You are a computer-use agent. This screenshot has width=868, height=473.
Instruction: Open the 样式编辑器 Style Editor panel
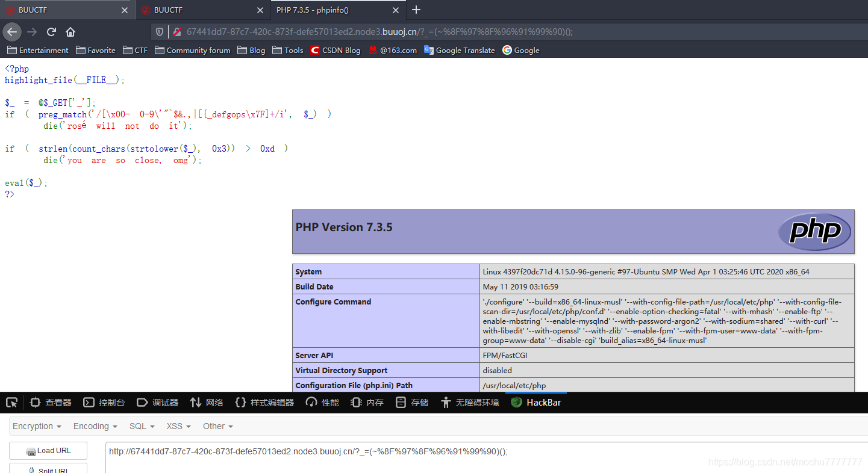pyautogui.click(x=264, y=402)
